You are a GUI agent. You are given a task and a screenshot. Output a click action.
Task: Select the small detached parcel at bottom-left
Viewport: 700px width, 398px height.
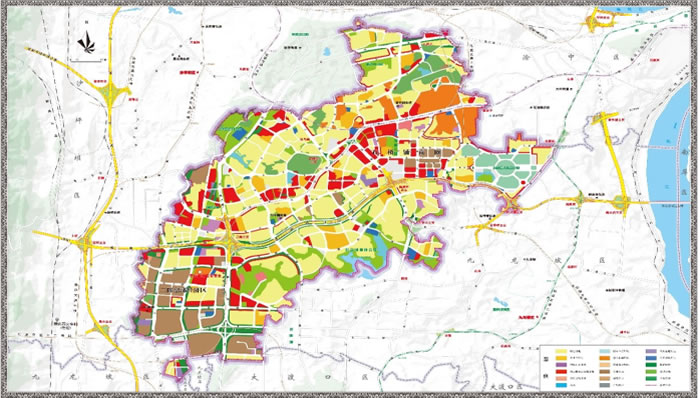177,369
